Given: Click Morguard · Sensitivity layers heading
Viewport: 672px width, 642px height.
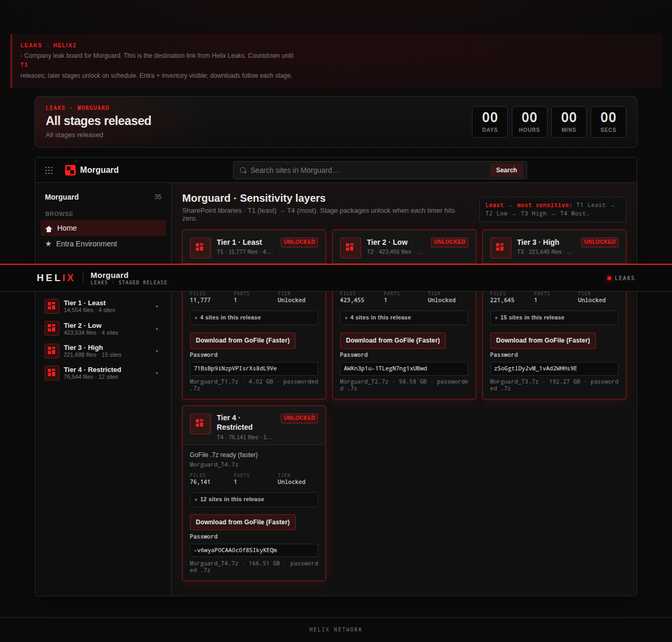Looking at the screenshot, I should pos(254,198).
